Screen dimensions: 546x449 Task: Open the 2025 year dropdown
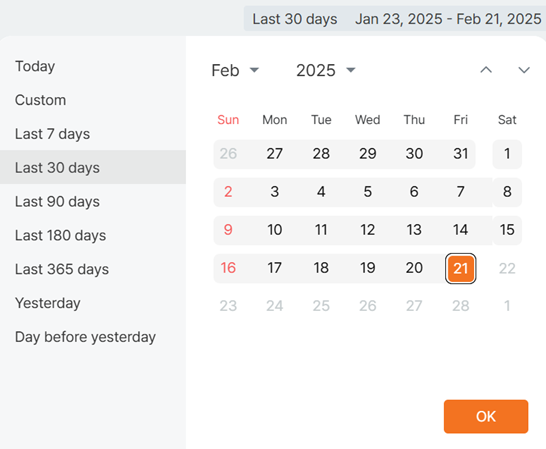326,70
